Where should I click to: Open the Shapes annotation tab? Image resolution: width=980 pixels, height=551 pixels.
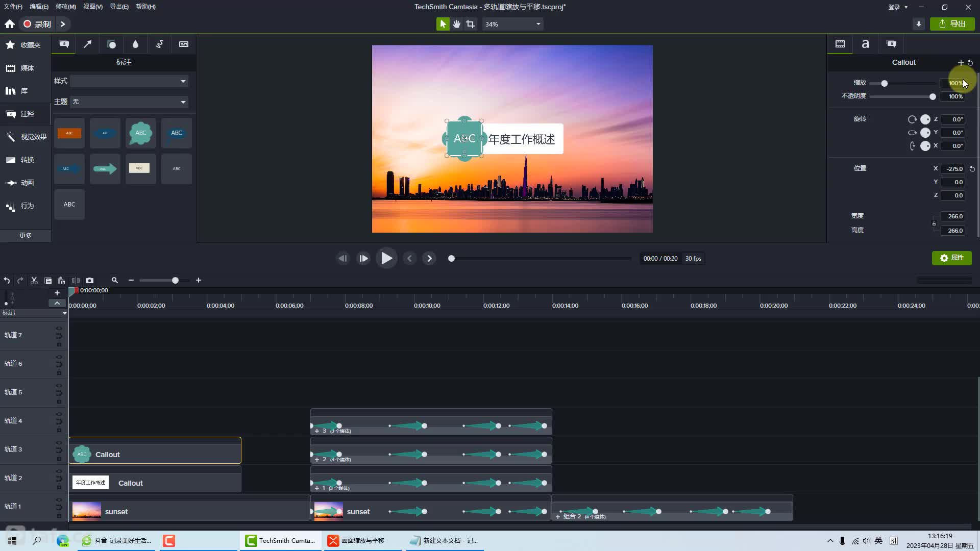(x=111, y=44)
